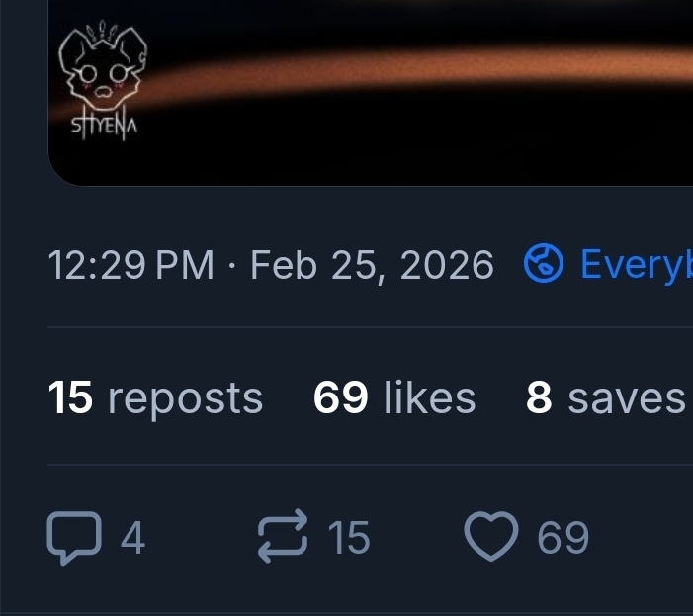The image size is (693, 616).
Task: Click the bold 8 in saves stat
Action: point(539,398)
